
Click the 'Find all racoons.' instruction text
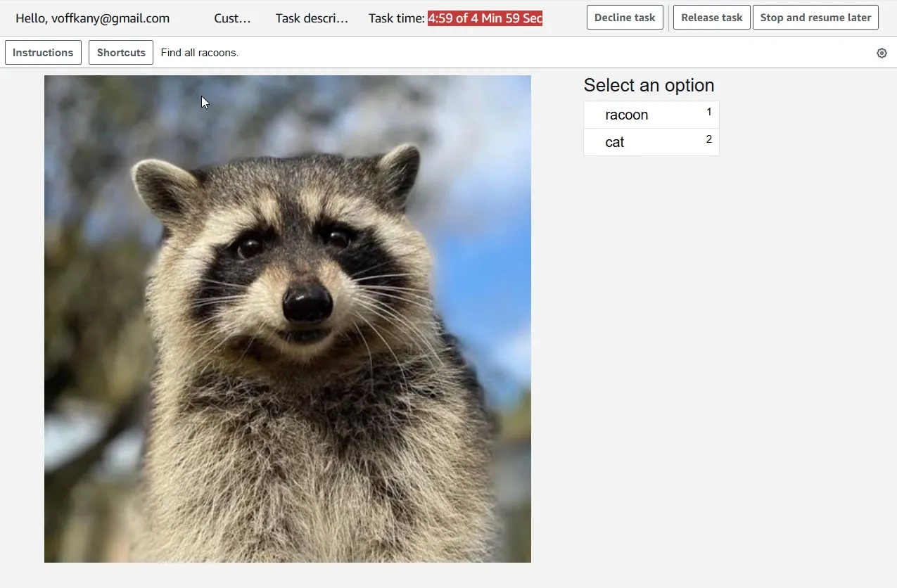(200, 53)
